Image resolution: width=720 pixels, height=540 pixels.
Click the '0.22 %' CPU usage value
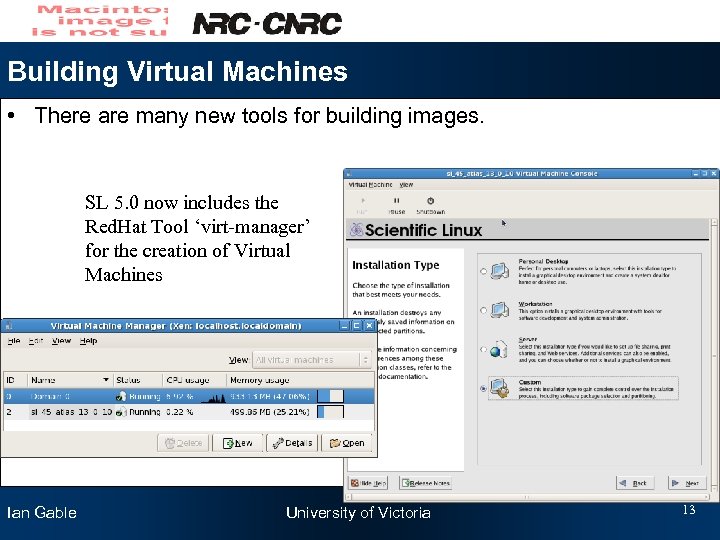point(180,412)
